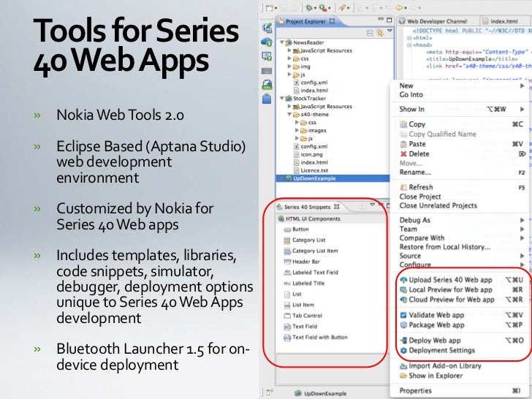Open the Run icon dropdown arrow
The image size is (532, 399).
point(330,8)
